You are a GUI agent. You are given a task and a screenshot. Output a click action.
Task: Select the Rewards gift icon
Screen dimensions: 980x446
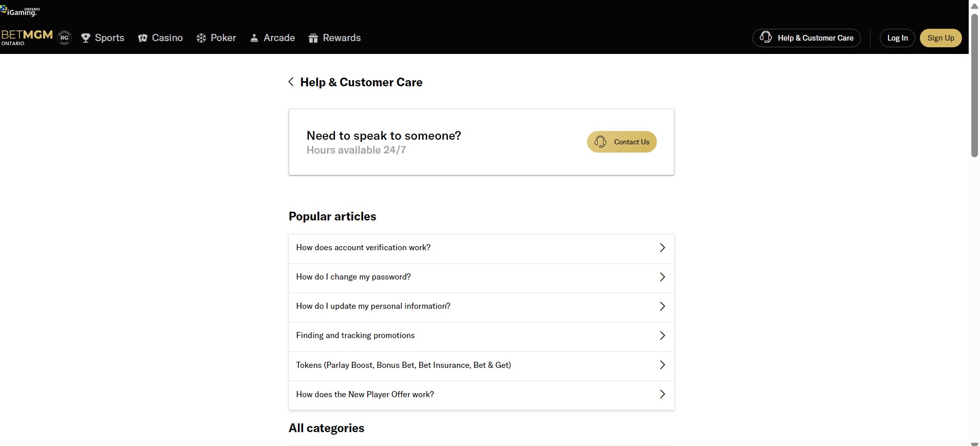tap(314, 38)
